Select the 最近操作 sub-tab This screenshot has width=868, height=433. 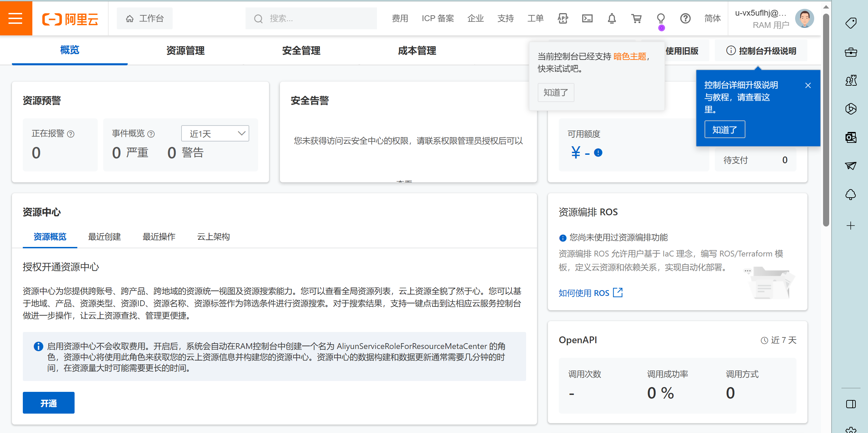coord(159,237)
